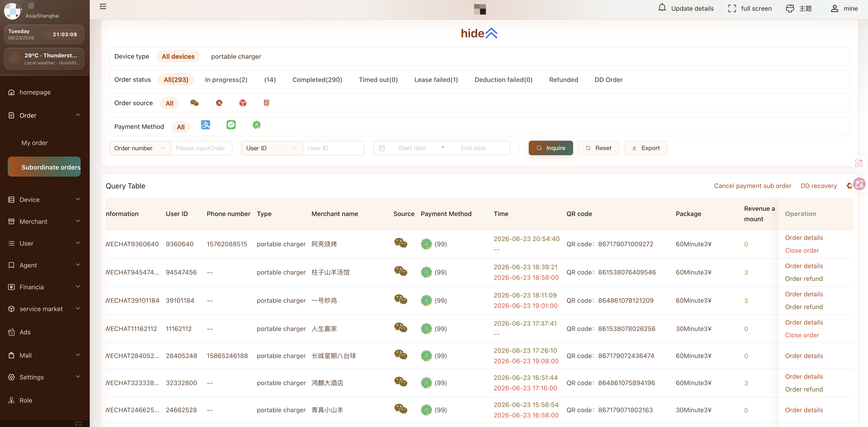Select Alipay payment method icon

click(206, 125)
